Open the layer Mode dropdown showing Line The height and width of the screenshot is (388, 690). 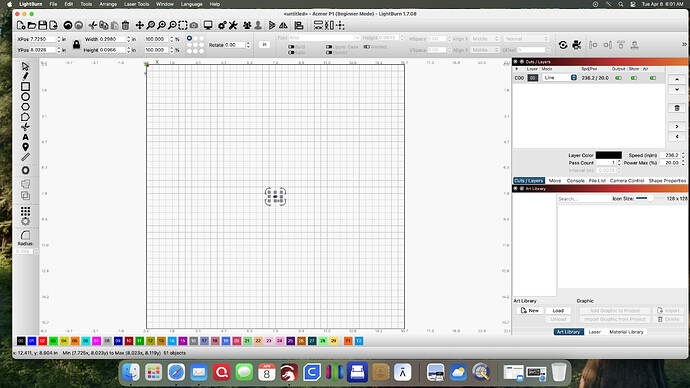tap(559, 77)
